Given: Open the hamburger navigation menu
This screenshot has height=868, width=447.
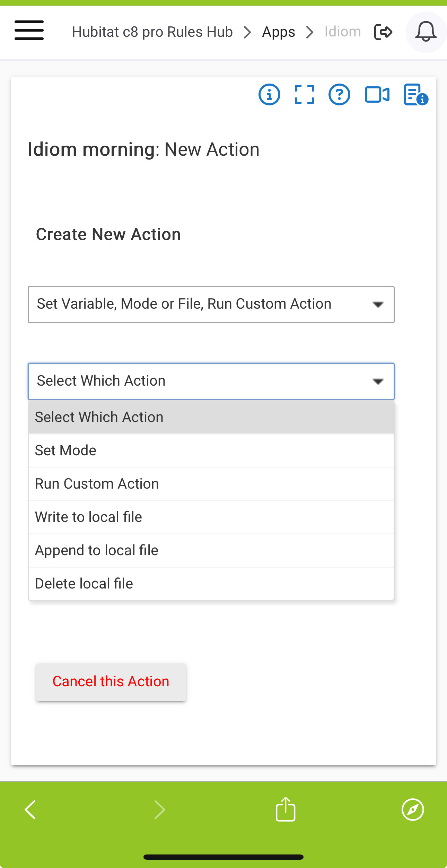Looking at the screenshot, I should tap(29, 31).
